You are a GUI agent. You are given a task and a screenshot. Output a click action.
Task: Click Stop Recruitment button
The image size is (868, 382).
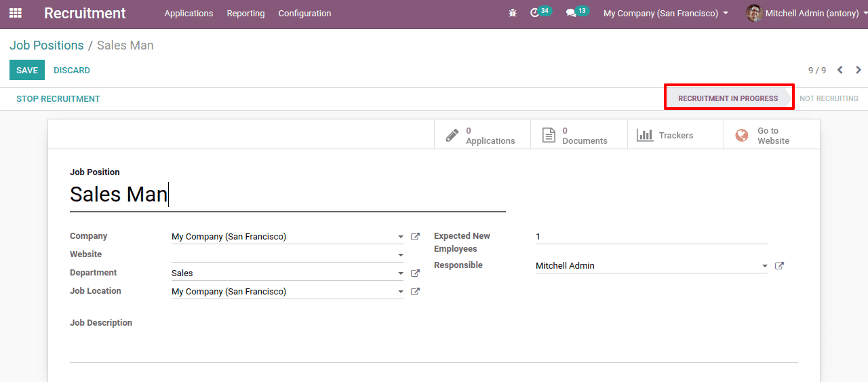coord(58,98)
